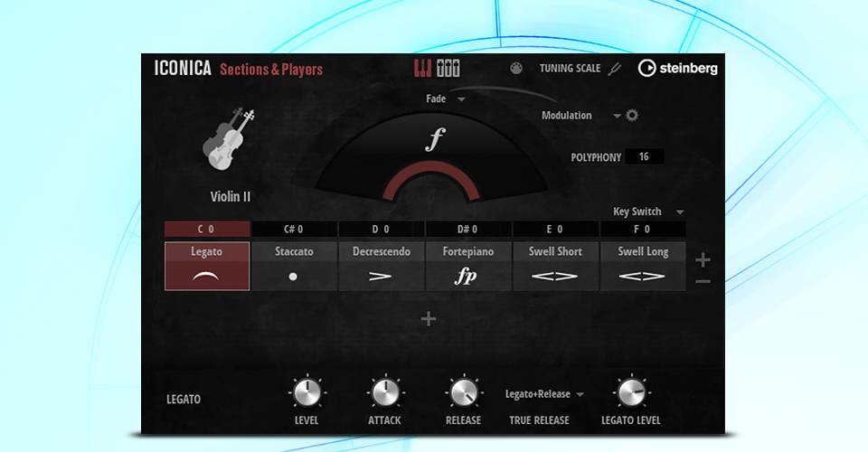This screenshot has width=868, height=452.
Task: Enable the Fortepiano articulation
Action: [x=468, y=266]
